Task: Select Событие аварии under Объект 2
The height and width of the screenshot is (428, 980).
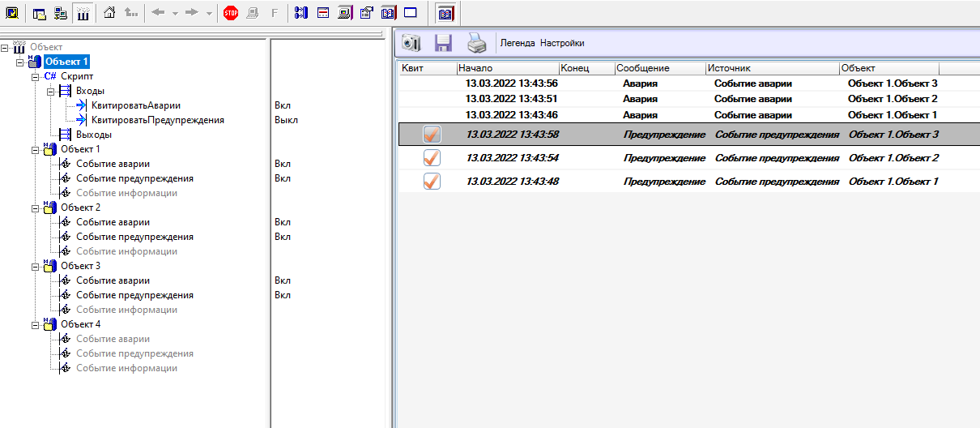Action: click(113, 222)
